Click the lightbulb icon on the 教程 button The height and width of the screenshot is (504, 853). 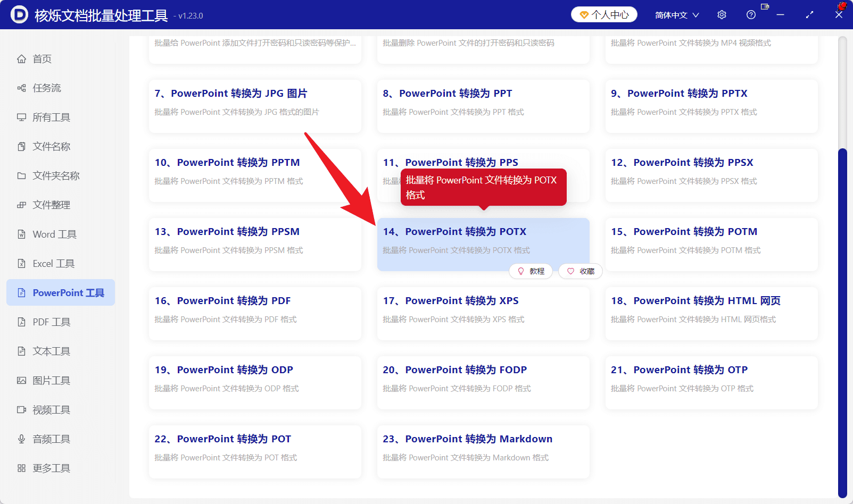[521, 271]
